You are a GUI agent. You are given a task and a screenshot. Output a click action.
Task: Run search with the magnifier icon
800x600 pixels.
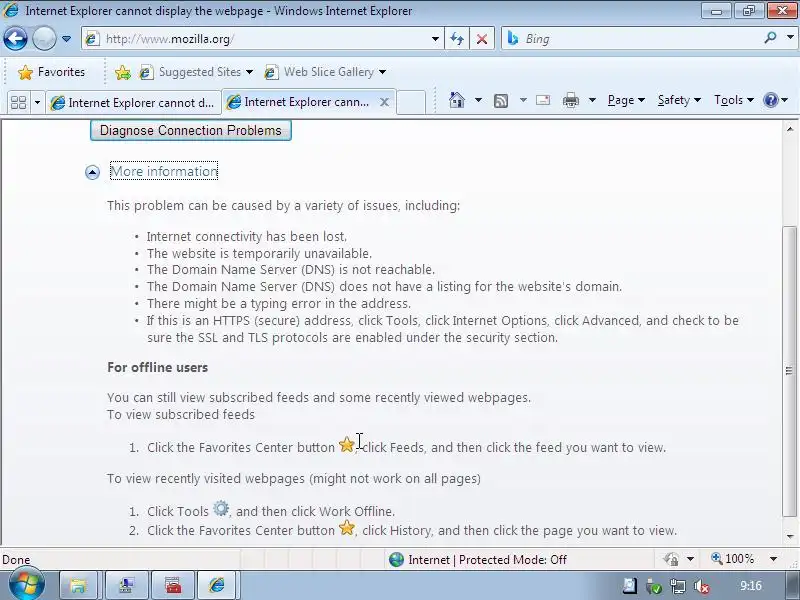click(770, 38)
